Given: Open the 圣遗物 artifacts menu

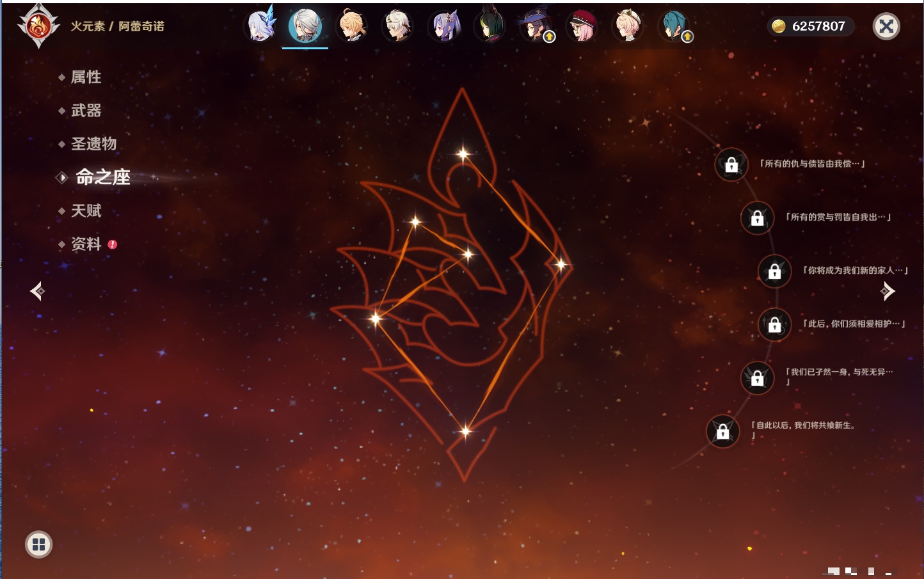Looking at the screenshot, I should [x=94, y=144].
